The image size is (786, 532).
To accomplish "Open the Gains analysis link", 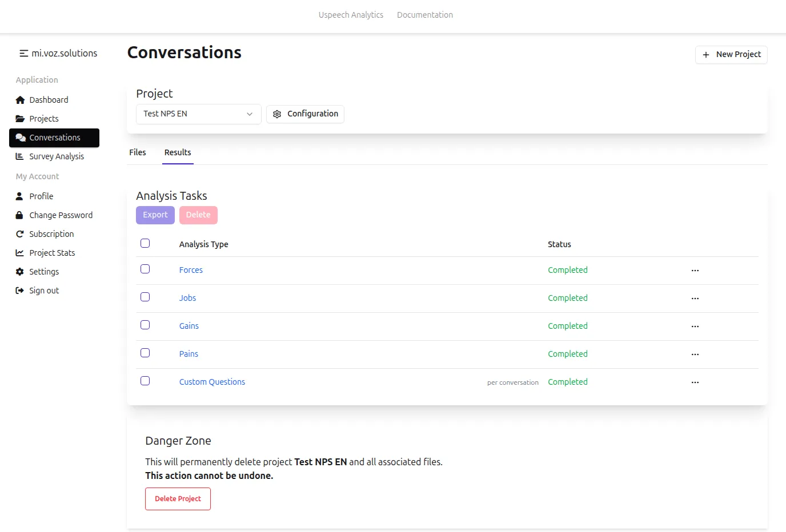I will click(x=189, y=326).
